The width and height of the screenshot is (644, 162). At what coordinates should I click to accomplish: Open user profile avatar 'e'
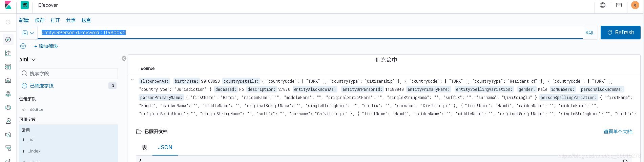(x=635, y=5)
